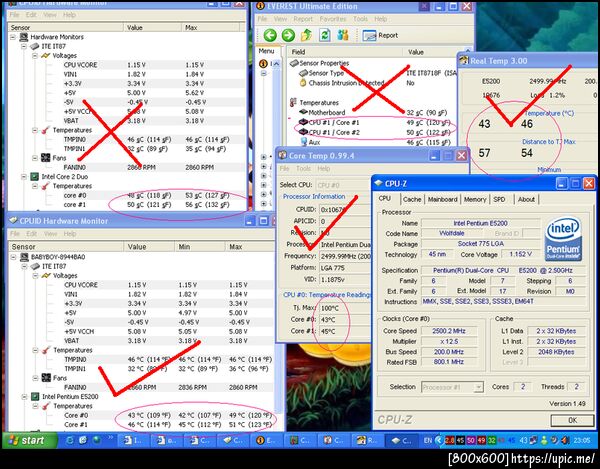This screenshot has width=600, height=469.
Task: Click the Name field showing Intel Pentium E5200
Action: coord(480,223)
